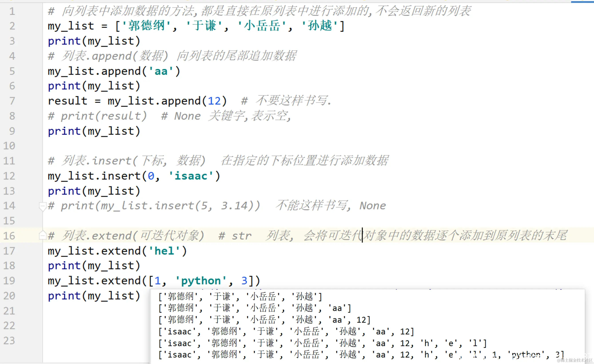Click line number 20 in the gutter
The image size is (594, 364).
coord(9,296)
